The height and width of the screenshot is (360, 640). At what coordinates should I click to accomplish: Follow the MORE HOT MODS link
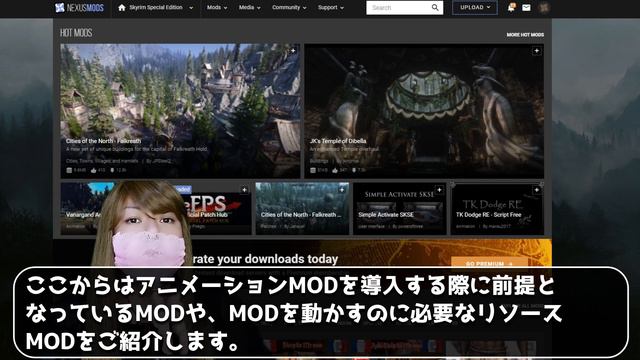point(525,35)
